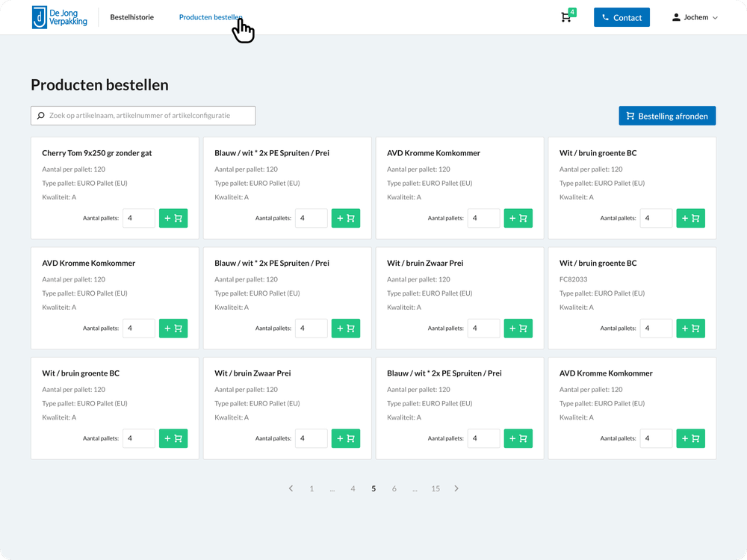Viewport: 747px width, 560px height.
Task: Add second-row Wit / bruin Zwaar Prei to cart
Action: [x=518, y=328]
